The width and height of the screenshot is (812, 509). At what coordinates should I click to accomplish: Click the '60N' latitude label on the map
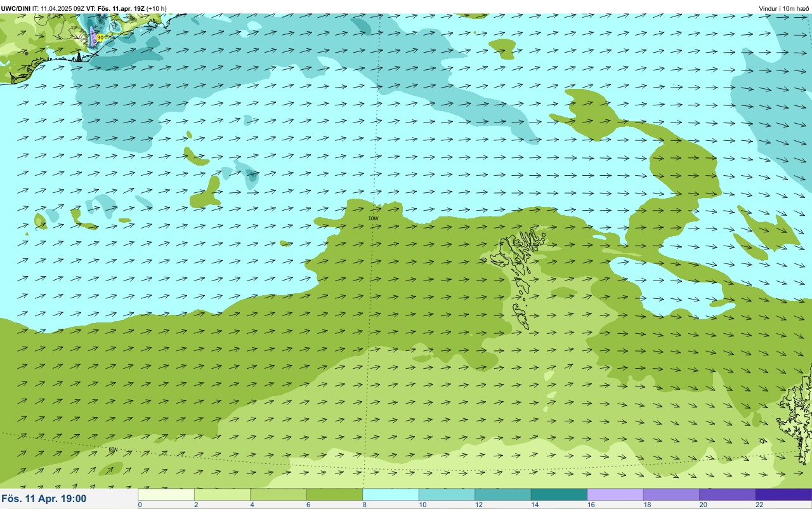click(114, 449)
